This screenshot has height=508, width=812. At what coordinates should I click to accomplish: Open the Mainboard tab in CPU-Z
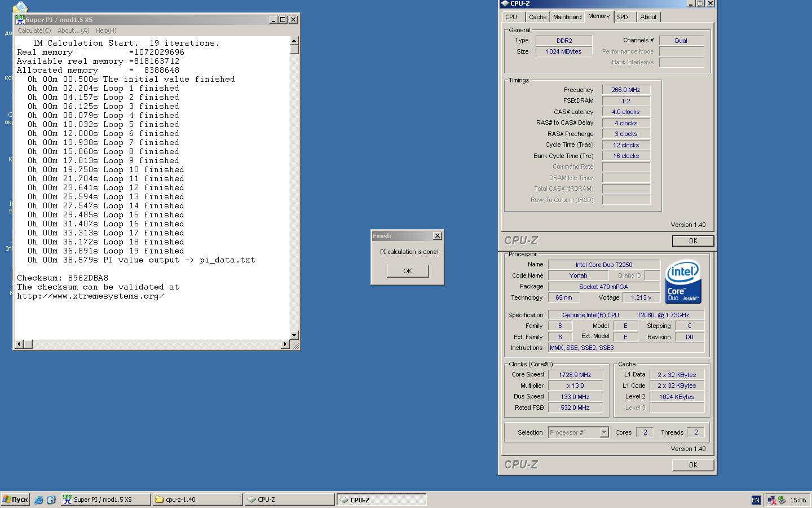(x=567, y=17)
